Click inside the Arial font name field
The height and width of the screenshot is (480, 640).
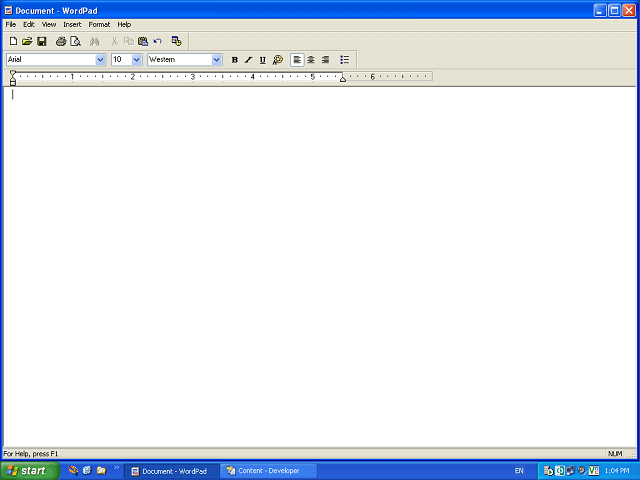tap(51, 60)
